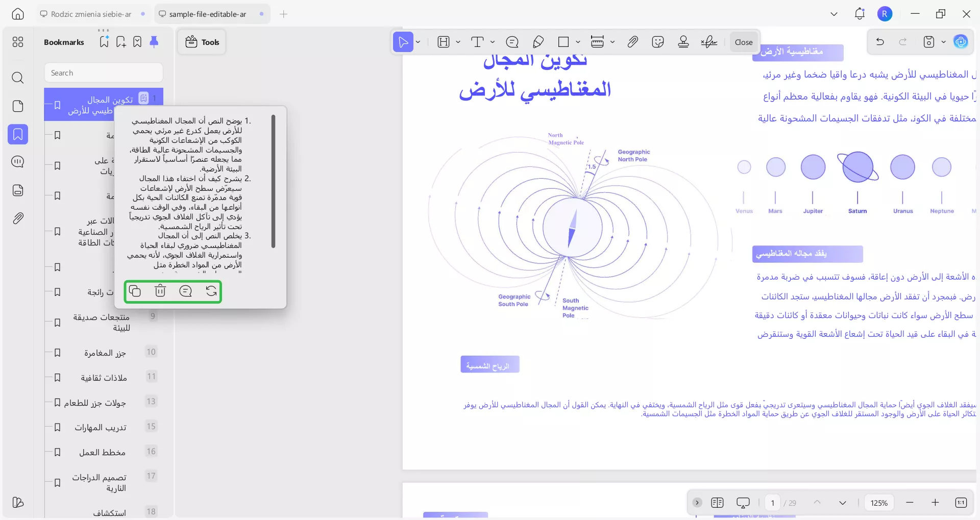This screenshot has height=520, width=980.
Task: Toggle two-page view in the bottom bar
Action: (x=717, y=503)
